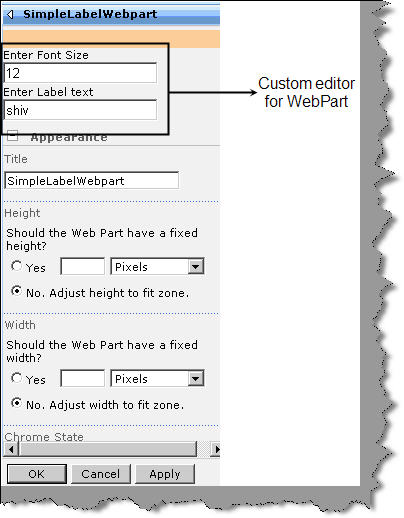Focus the Enter Label text field
Screen dimensions: 404x518
(x=80, y=110)
